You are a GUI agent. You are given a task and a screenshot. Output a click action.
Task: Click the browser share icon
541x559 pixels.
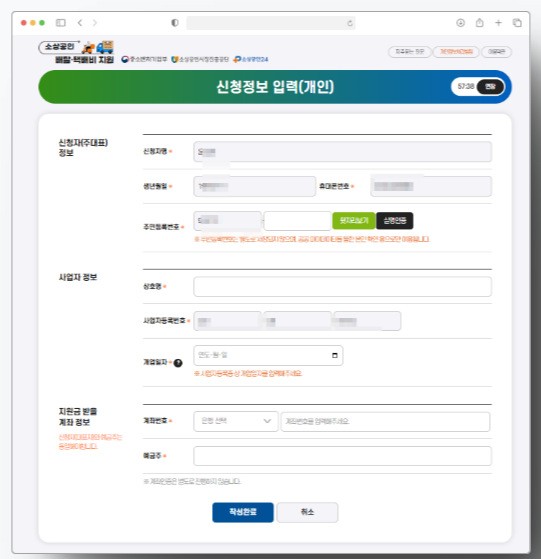point(480,23)
